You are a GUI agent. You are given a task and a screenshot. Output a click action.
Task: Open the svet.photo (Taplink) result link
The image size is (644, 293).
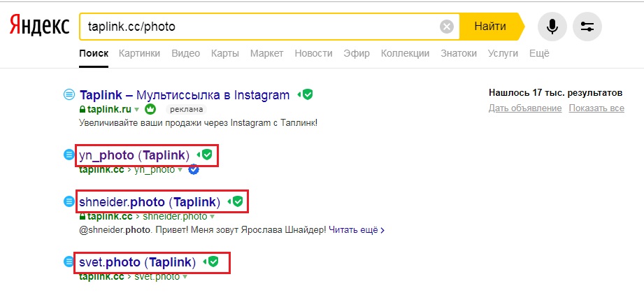click(136, 262)
